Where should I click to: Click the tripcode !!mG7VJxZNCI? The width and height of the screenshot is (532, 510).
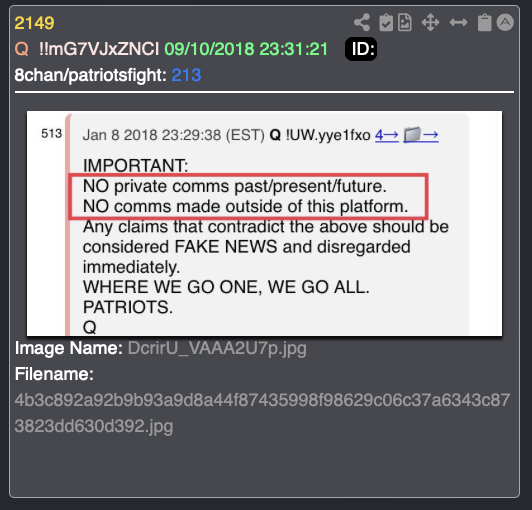click(99, 49)
